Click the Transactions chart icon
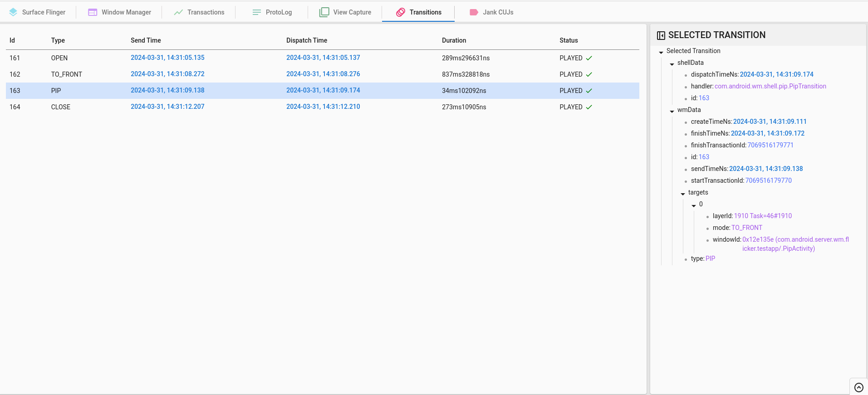 178,12
